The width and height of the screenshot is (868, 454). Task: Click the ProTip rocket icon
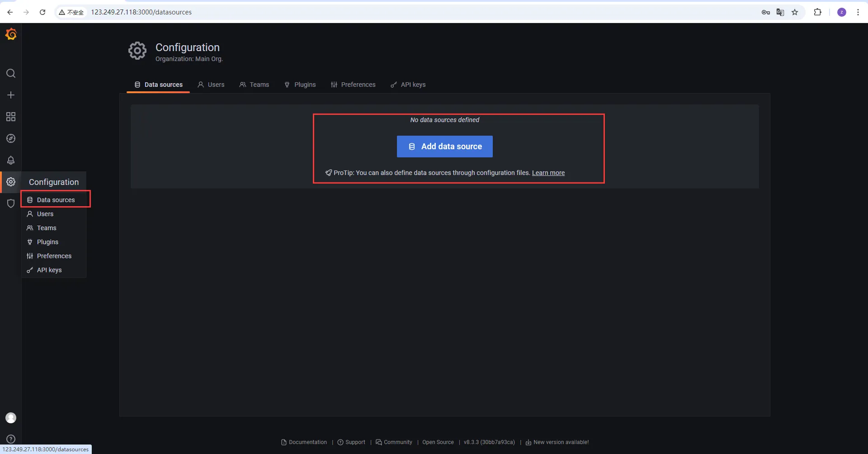[329, 173]
